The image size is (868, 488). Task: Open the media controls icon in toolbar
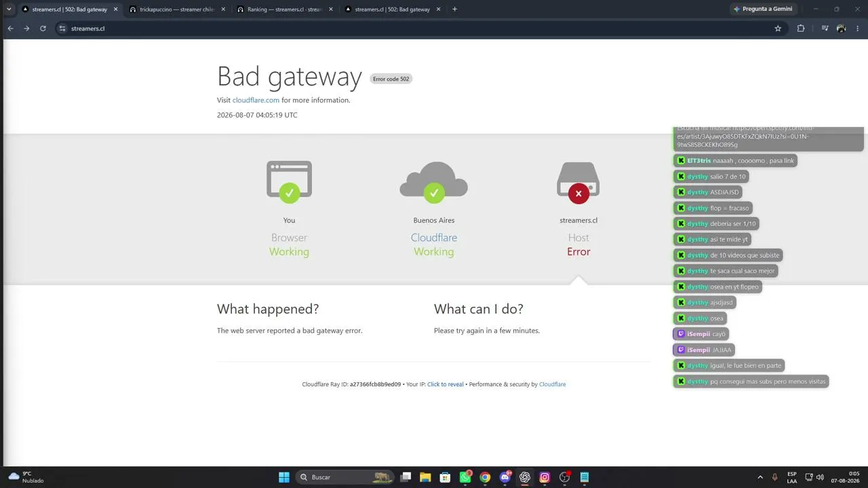coord(825,28)
